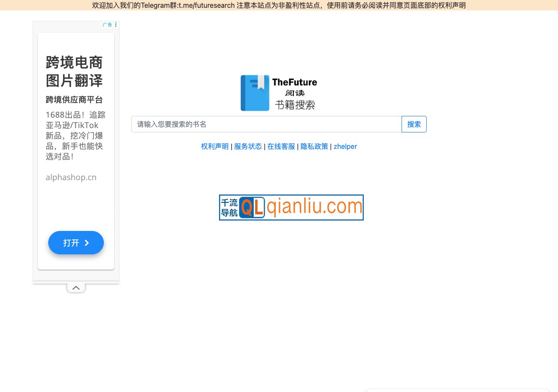Visit the zhelper link
The width and height of the screenshot is (558, 392).
[x=345, y=146]
